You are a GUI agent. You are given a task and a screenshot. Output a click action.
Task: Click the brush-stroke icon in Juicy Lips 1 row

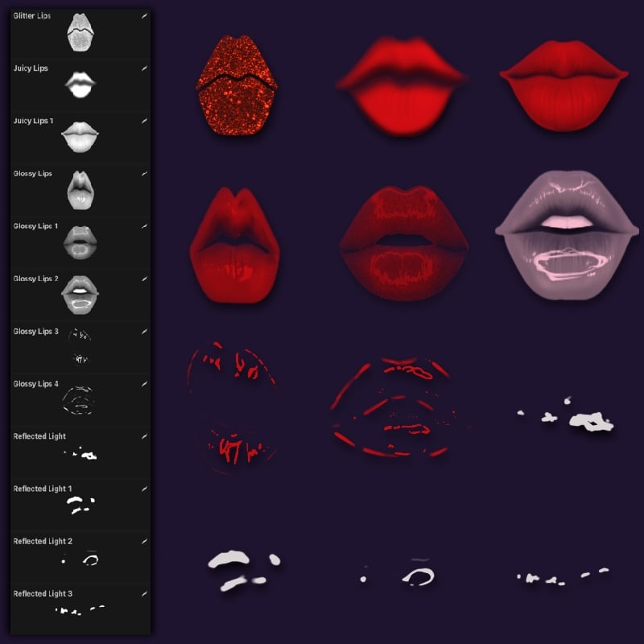point(145,122)
